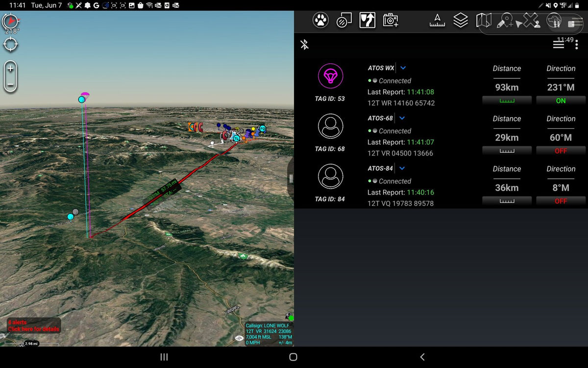Tap the person icon for TAG ID 68

[x=331, y=126]
